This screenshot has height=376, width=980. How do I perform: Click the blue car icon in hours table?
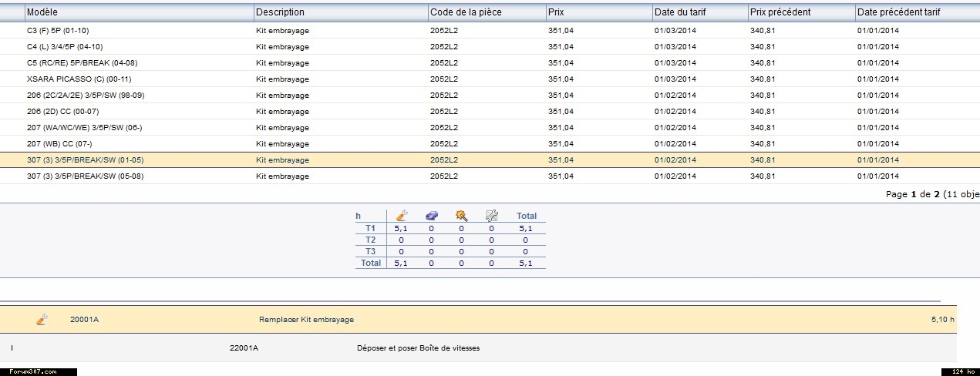431,216
